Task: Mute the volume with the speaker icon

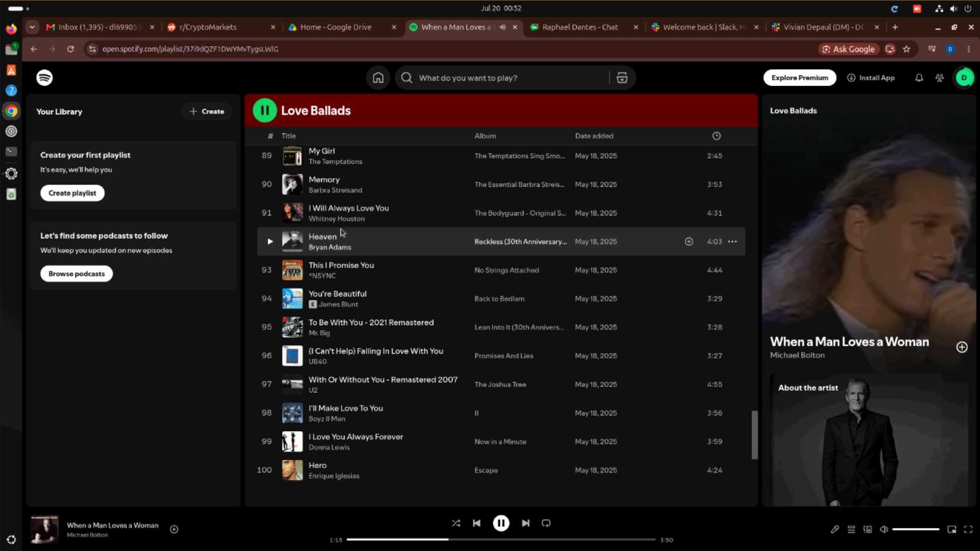Action: tap(884, 529)
